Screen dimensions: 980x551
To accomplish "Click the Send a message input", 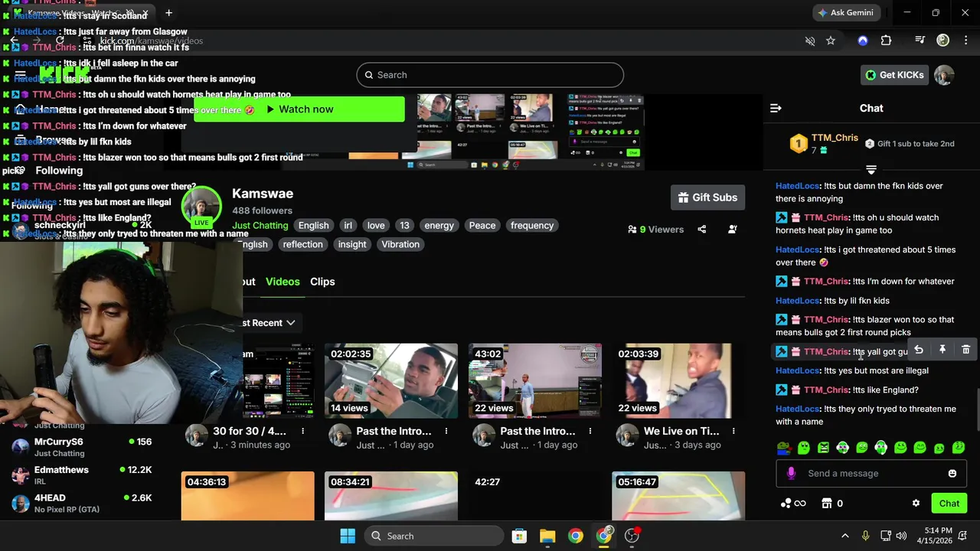I will [x=871, y=474].
